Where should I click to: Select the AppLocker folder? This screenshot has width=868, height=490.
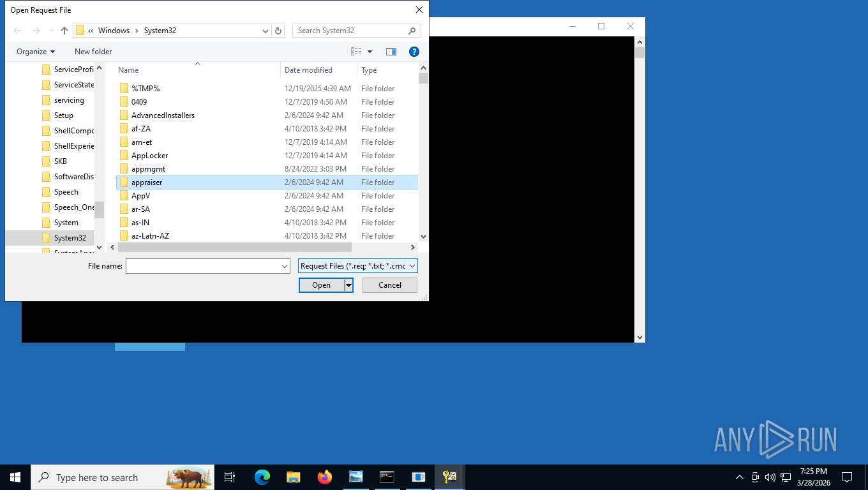pos(267,156)
